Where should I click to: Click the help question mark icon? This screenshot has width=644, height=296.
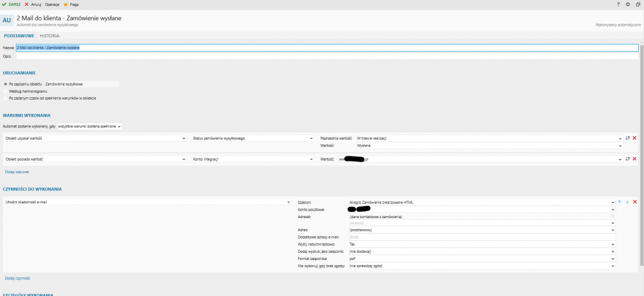pyautogui.click(x=618, y=4)
